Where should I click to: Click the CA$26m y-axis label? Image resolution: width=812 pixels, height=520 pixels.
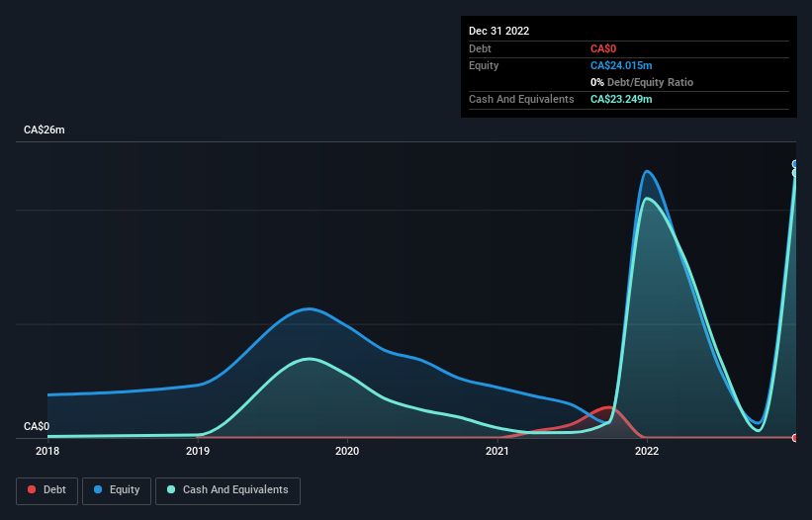click(x=45, y=130)
